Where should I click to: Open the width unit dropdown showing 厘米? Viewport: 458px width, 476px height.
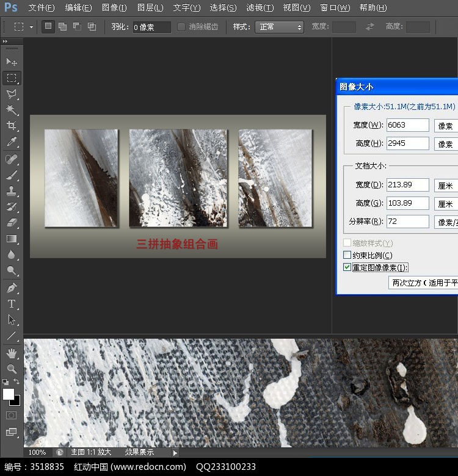click(446, 185)
